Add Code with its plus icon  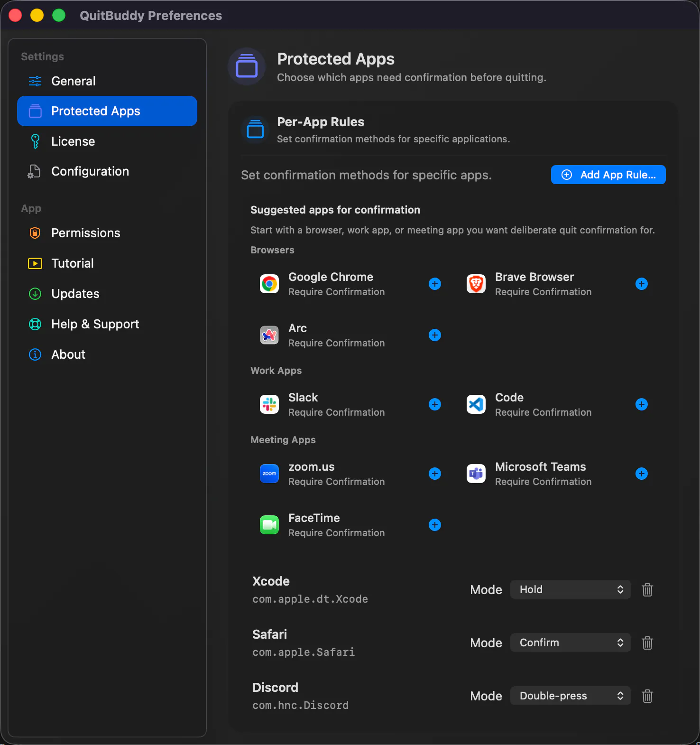(x=642, y=404)
